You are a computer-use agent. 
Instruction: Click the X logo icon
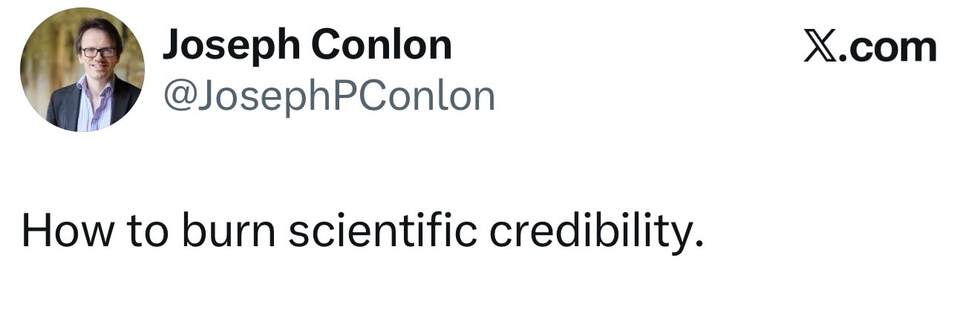821,47
